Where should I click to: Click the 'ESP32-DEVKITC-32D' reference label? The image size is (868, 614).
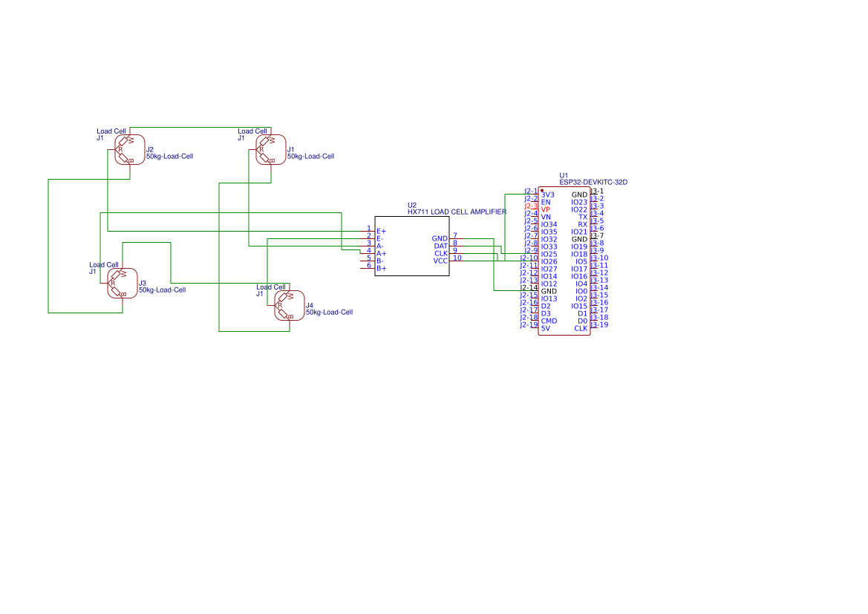click(x=595, y=180)
